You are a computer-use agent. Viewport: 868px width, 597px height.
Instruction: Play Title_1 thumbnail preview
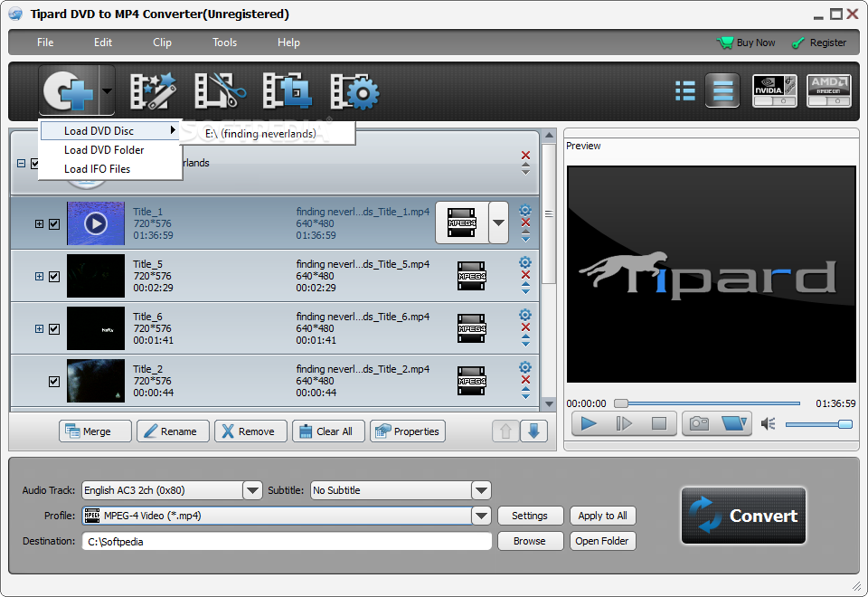pyautogui.click(x=96, y=223)
